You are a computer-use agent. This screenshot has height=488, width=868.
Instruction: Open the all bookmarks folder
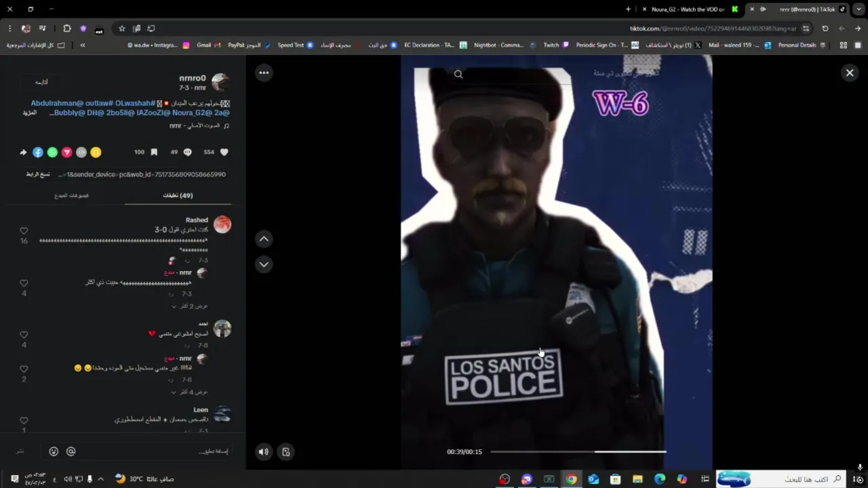click(35, 45)
